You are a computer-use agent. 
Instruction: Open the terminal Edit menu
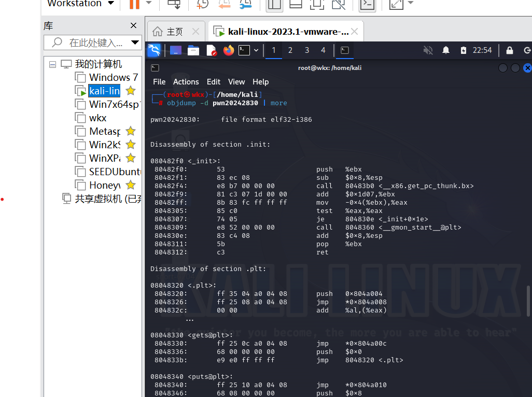point(214,82)
